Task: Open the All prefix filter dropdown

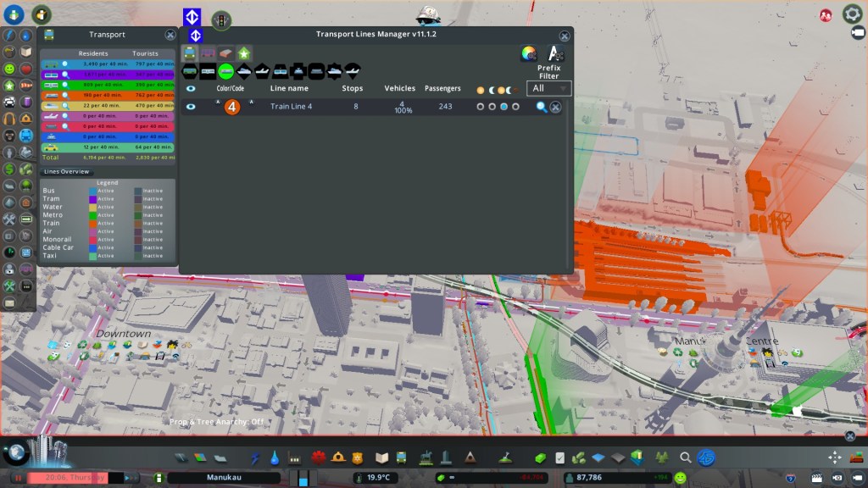Action: [x=548, y=88]
